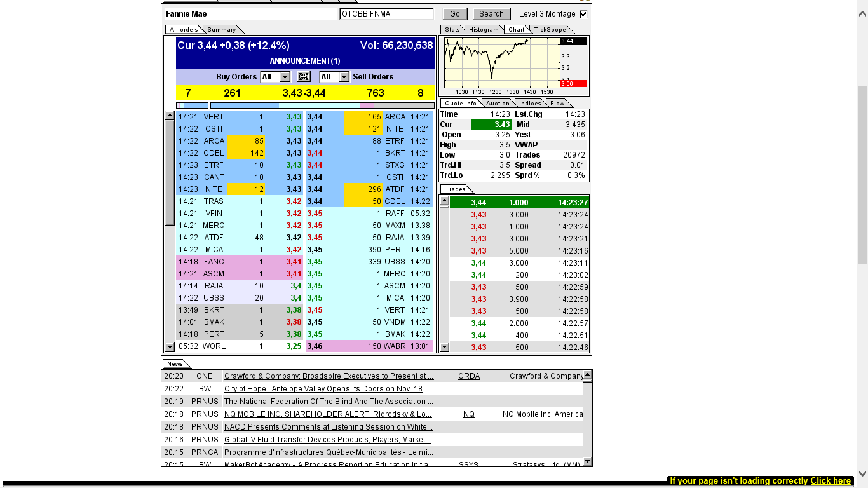Click the Search button
The width and height of the screenshot is (868, 488).
[x=491, y=14]
